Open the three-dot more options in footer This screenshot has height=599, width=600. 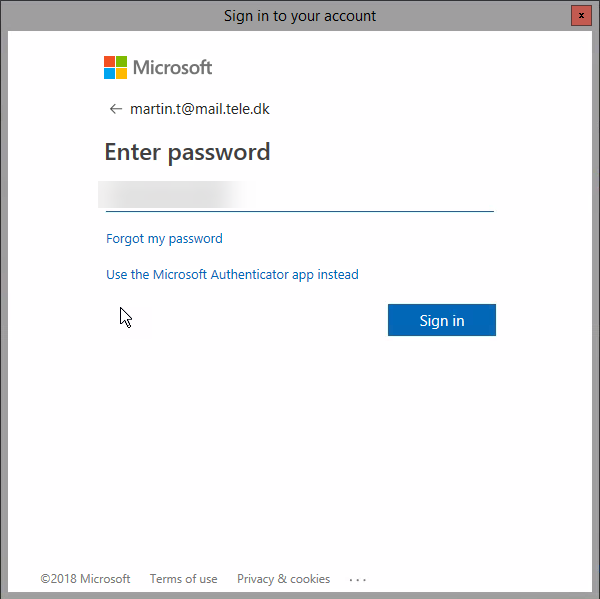point(357,580)
